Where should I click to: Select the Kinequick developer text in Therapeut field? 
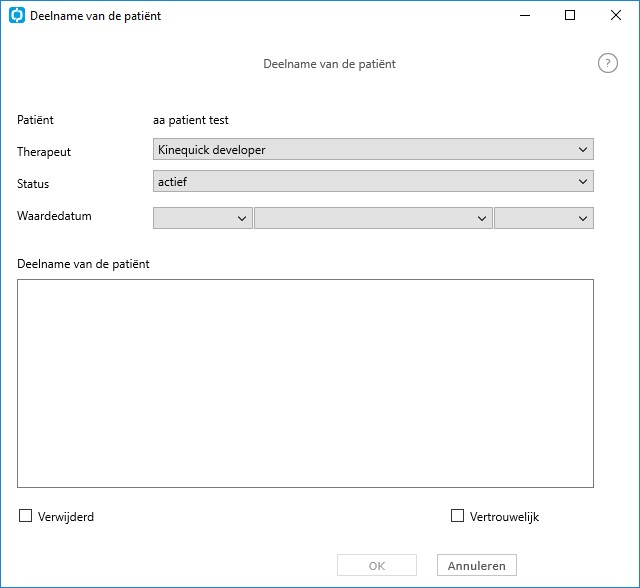click(211, 150)
